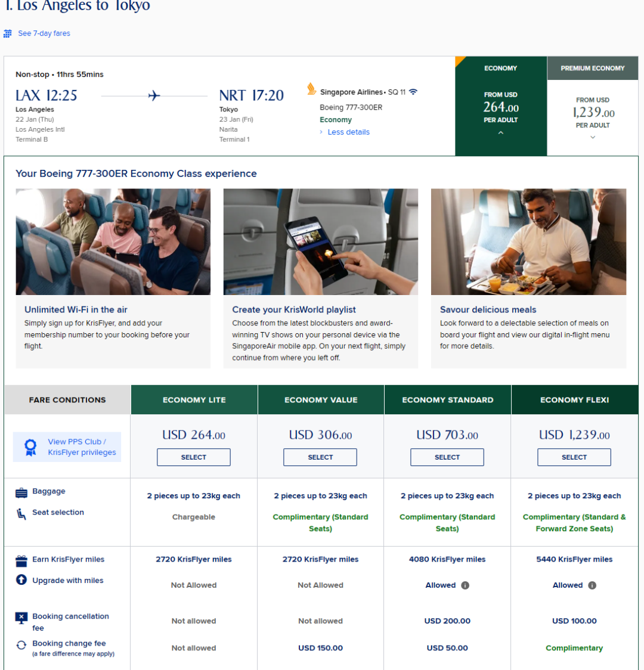Click the calendar icon beside See 7-day fares
Screen dimensions: 644x670
tap(8, 34)
